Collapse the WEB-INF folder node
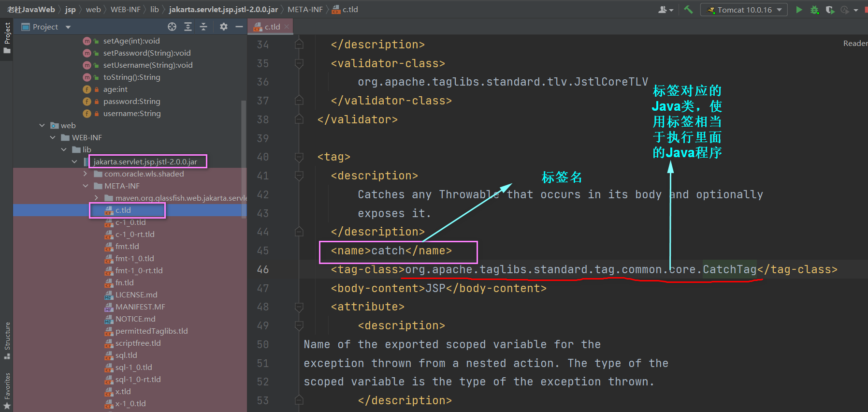 coord(53,138)
